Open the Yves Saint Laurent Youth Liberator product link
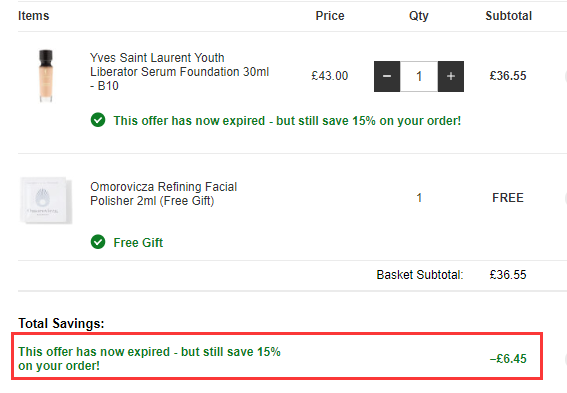 [179, 72]
